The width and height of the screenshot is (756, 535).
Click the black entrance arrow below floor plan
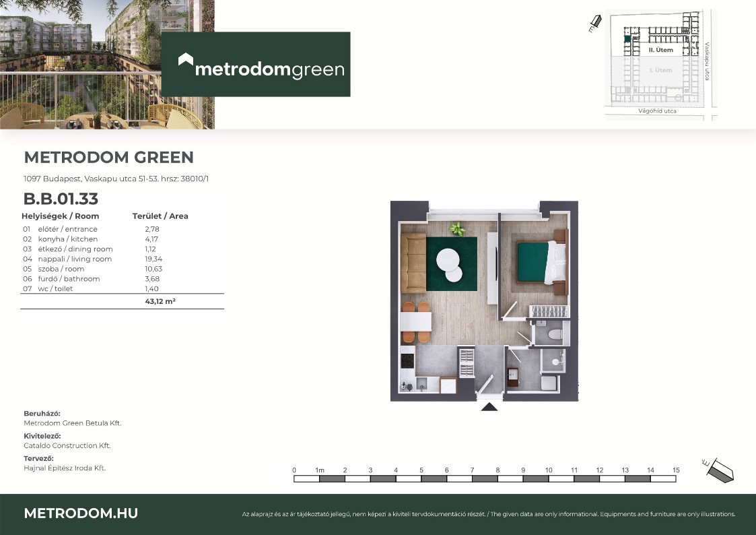tap(489, 406)
